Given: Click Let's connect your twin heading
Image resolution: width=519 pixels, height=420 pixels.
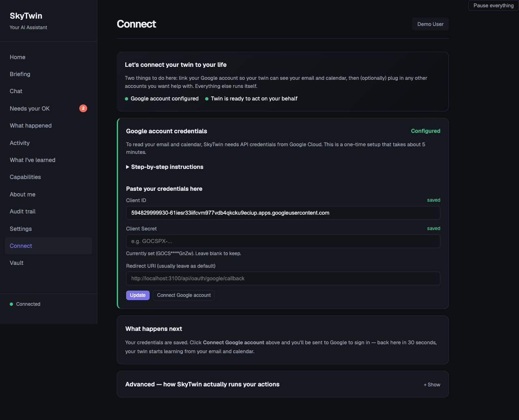Looking at the screenshot, I should point(176,65).
